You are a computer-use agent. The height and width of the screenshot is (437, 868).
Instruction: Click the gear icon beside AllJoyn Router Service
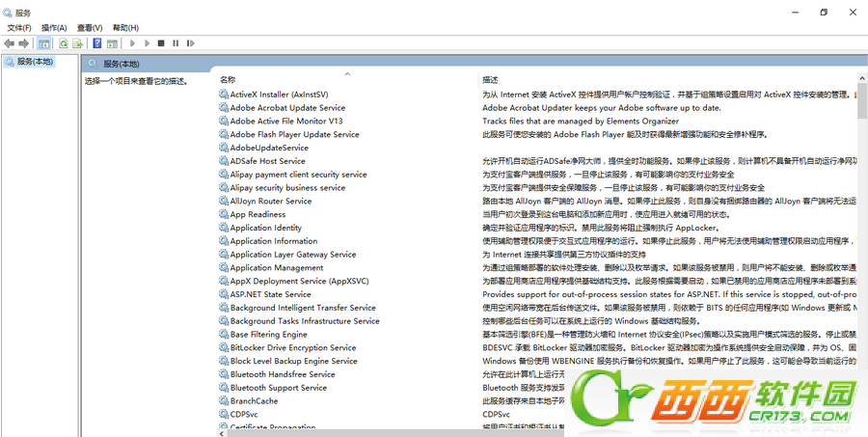coord(224,201)
